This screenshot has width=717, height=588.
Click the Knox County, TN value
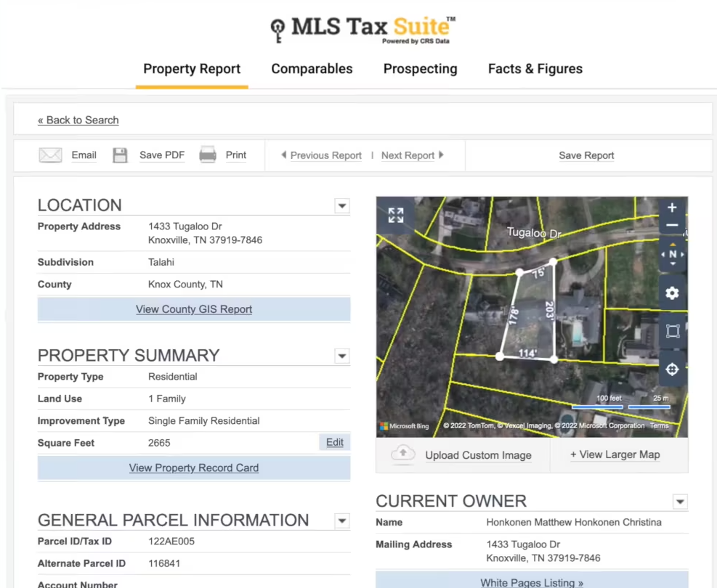tap(185, 285)
